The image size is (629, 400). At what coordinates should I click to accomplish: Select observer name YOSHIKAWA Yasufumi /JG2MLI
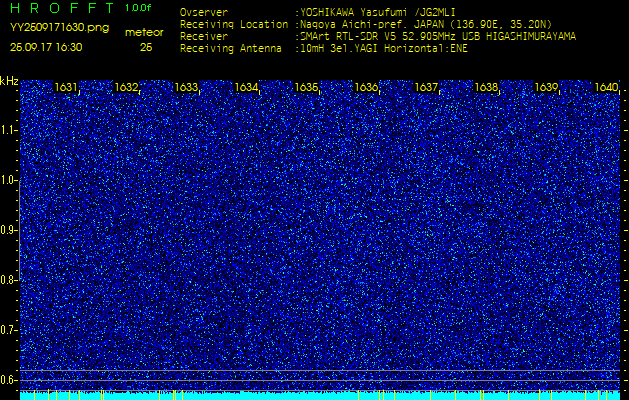click(x=377, y=12)
